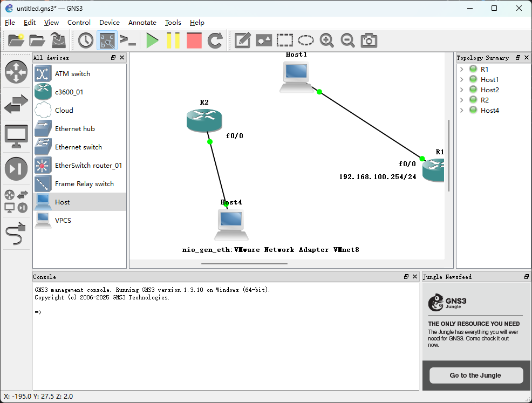
Task: Close the Console panel
Action: (x=414, y=276)
